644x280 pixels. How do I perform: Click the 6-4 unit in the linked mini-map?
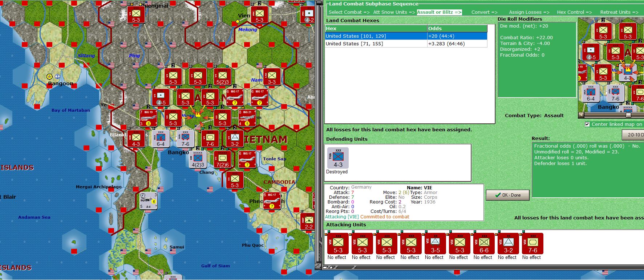(x=591, y=93)
